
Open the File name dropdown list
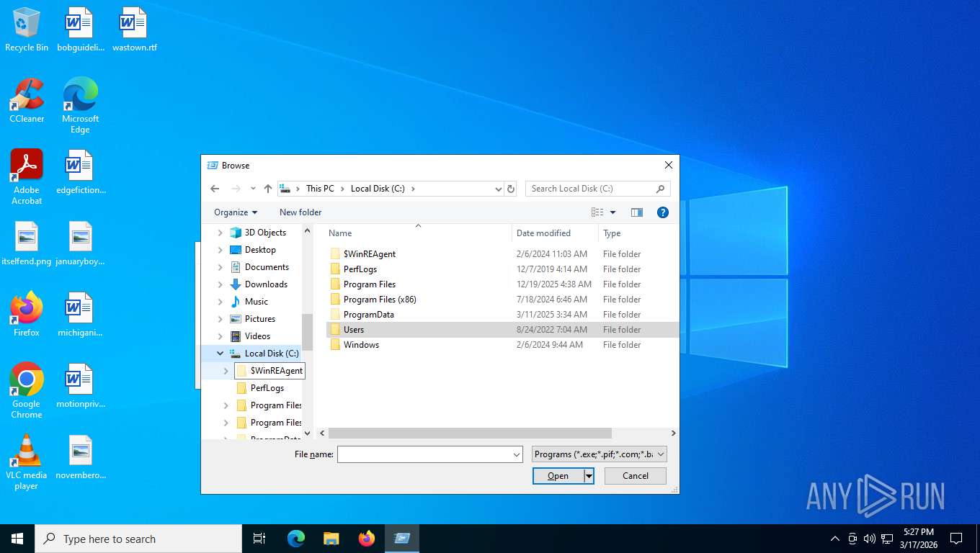pyautogui.click(x=517, y=454)
